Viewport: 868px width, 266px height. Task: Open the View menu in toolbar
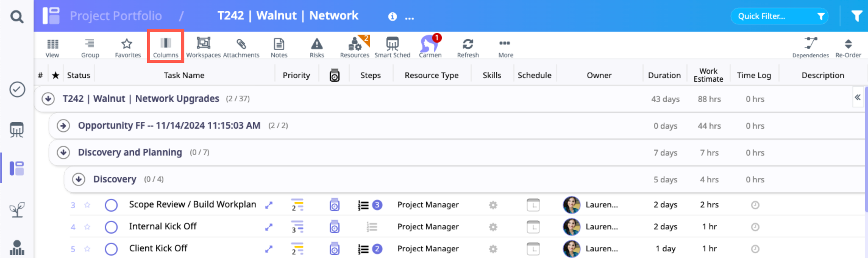coord(52,47)
